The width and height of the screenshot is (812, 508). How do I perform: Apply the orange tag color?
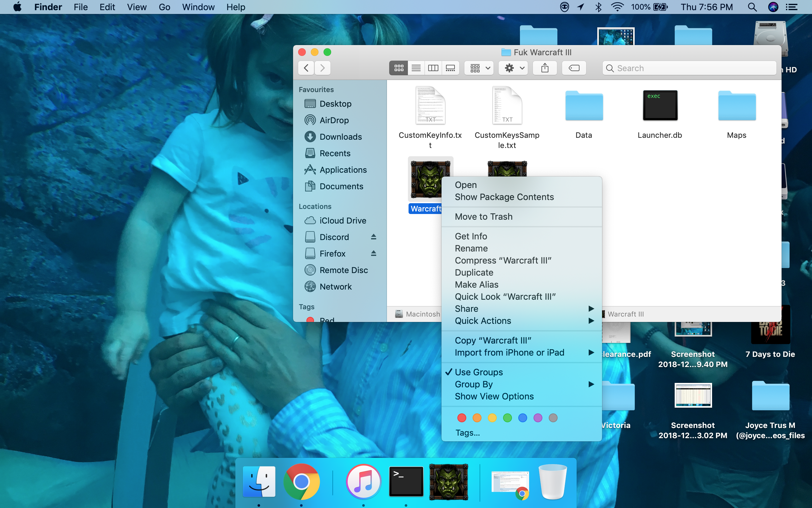pyautogui.click(x=477, y=418)
